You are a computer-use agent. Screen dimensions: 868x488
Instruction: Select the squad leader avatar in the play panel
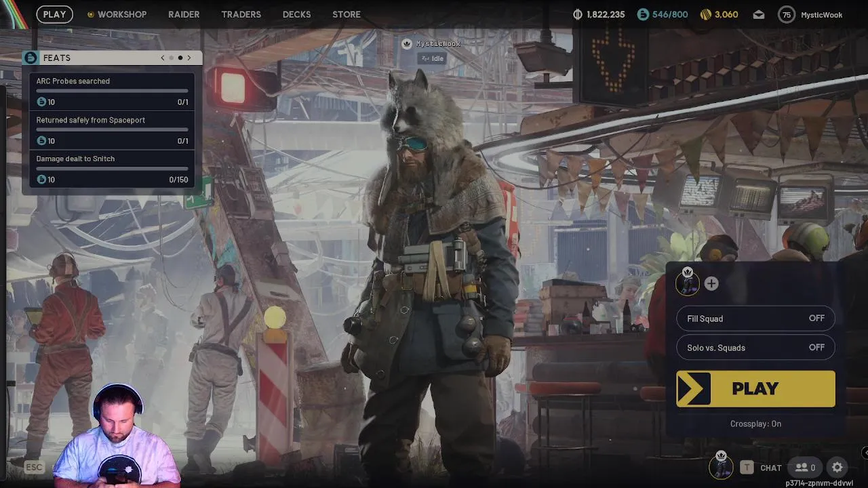coord(688,283)
